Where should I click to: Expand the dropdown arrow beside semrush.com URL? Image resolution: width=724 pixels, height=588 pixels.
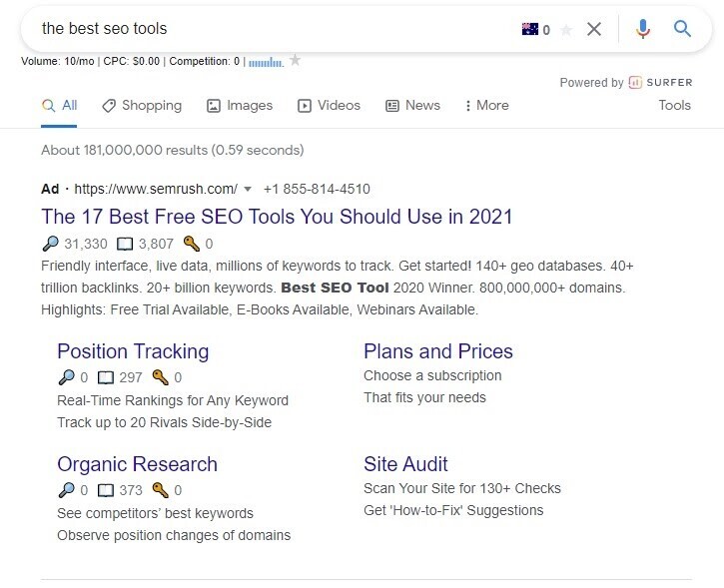tap(248, 189)
